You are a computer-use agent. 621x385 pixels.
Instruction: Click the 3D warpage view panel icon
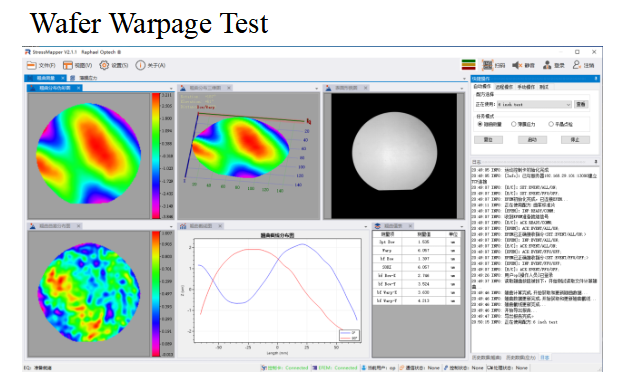pos(183,88)
